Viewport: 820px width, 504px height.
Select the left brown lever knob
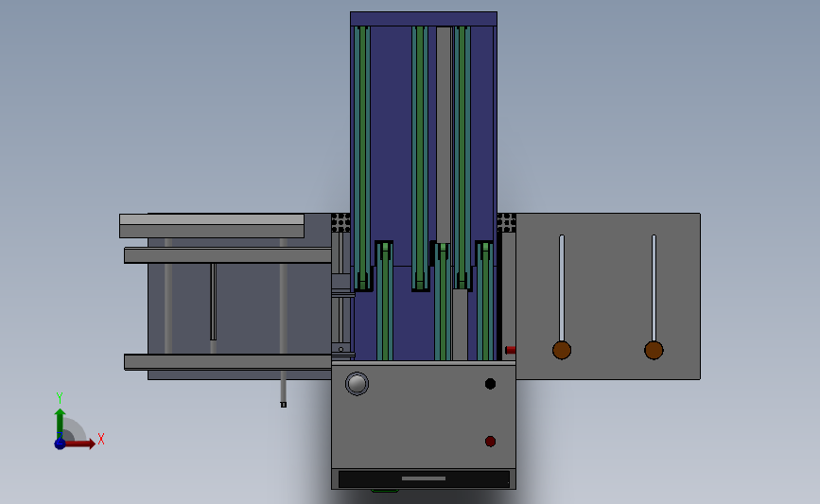562,350
